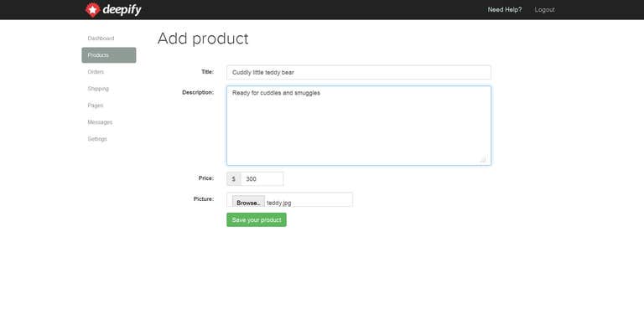Open the Need Help? link

point(505,10)
